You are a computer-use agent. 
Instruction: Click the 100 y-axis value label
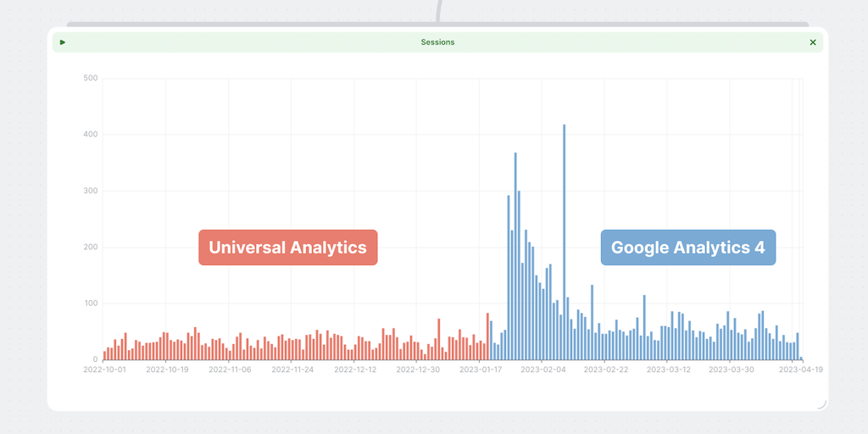pos(91,303)
